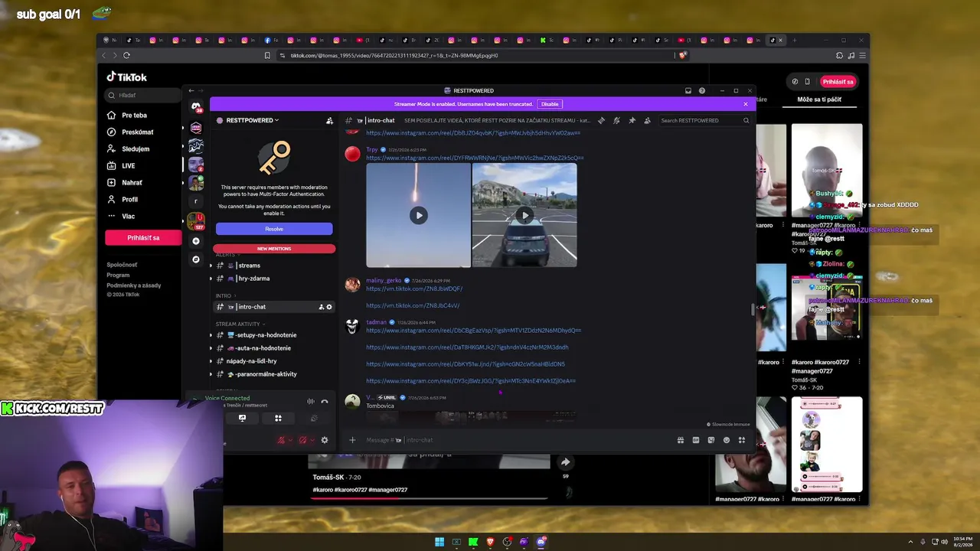Focus TikTok Hľadať search box
Image resolution: width=980 pixels, height=551 pixels.
pos(144,95)
